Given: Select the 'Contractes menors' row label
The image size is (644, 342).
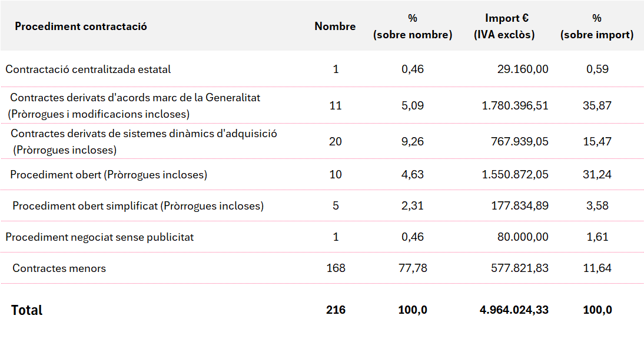Looking at the screenshot, I should click(59, 268).
